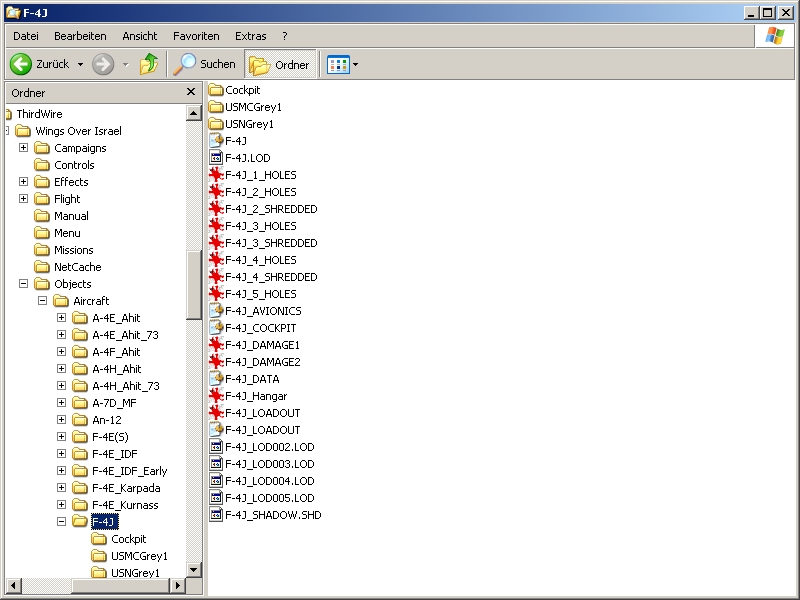Select F-4J_LOD003.LOD file name
The width and height of the screenshot is (800, 600).
[x=269, y=464]
